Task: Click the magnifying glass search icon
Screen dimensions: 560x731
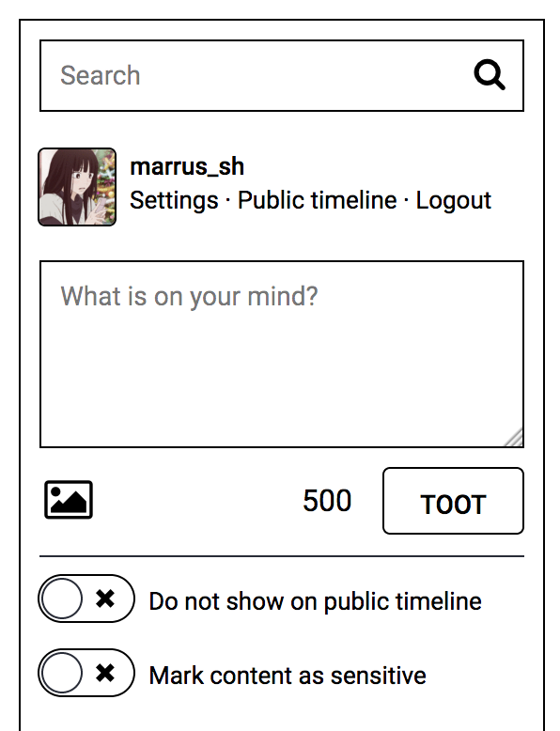Action: pos(490,74)
